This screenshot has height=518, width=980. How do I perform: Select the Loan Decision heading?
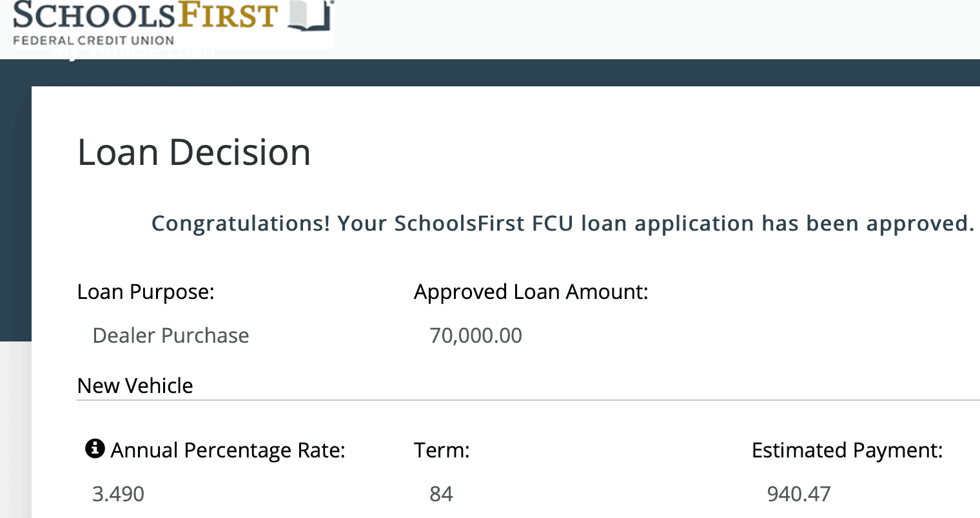point(194,153)
